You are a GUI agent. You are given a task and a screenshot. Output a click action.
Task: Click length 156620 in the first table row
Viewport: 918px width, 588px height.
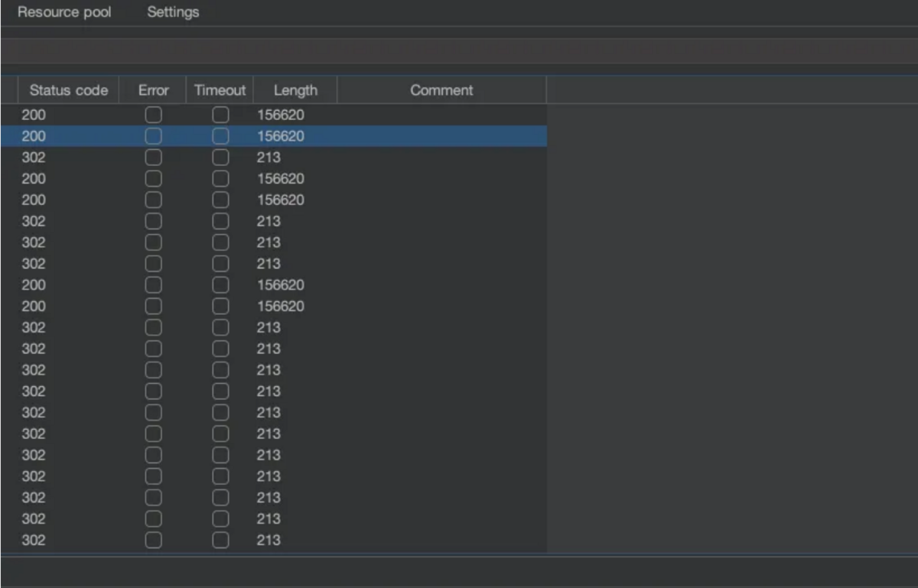pos(281,115)
